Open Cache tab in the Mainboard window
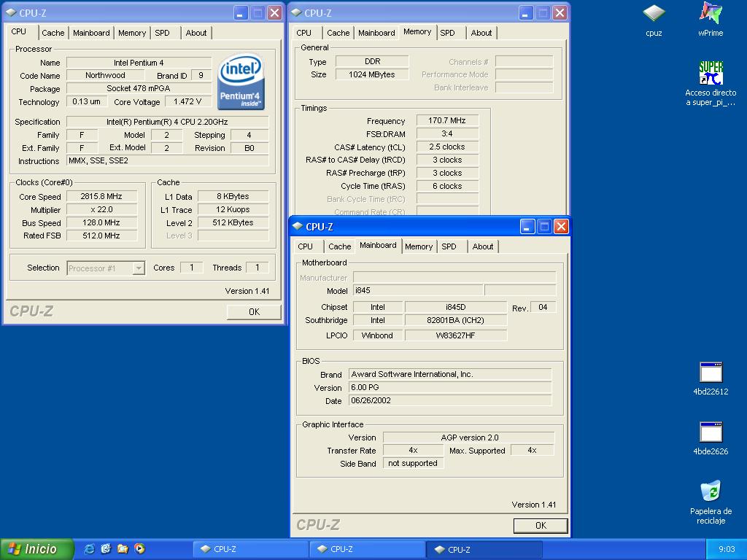 (x=340, y=246)
